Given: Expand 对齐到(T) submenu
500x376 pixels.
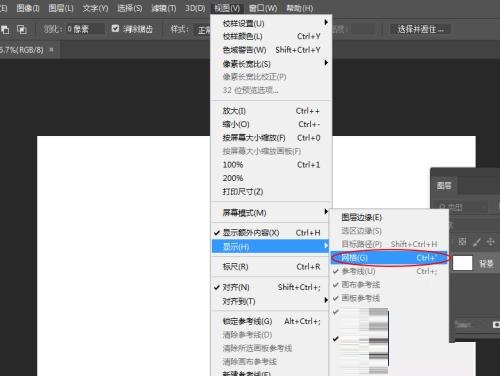Looking at the screenshot, I should pos(270,301).
